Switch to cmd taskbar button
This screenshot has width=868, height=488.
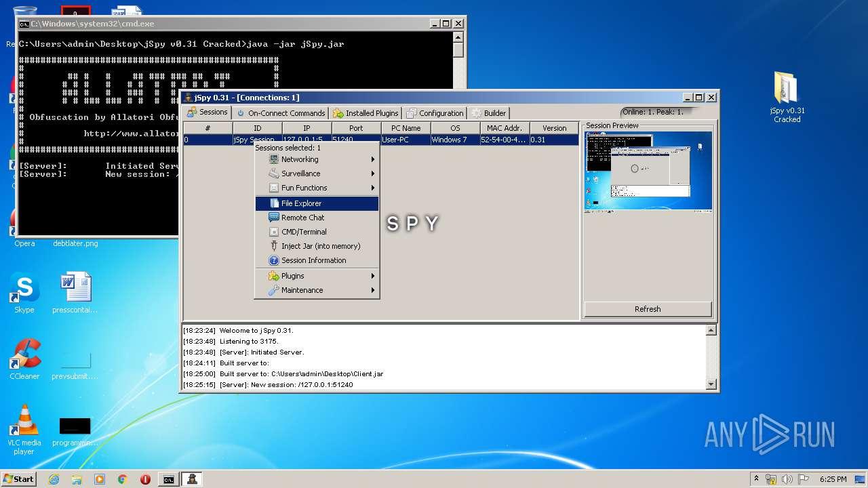168,479
